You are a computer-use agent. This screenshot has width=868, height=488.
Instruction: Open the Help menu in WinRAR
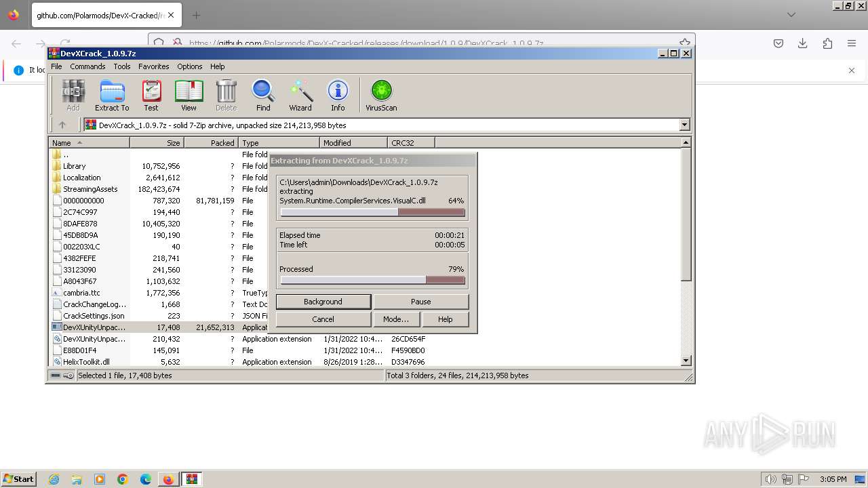coord(217,66)
